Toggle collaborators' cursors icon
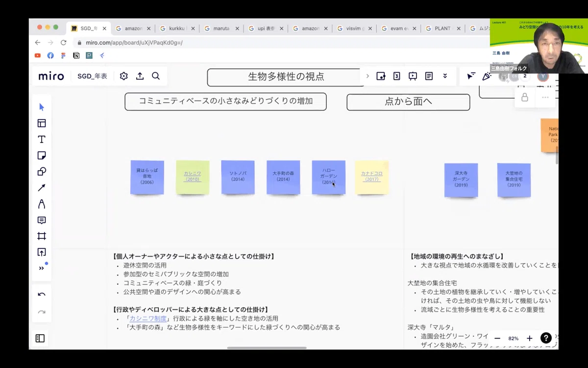 coord(471,76)
